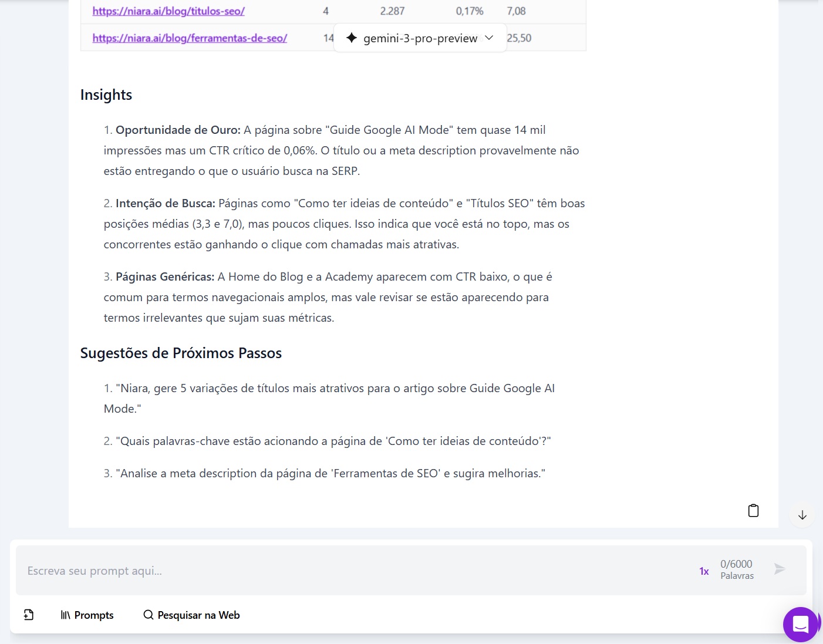Image resolution: width=823 pixels, height=644 pixels.
Task: Open the titulos-seo blog link
Action: (x=168, y=11)
